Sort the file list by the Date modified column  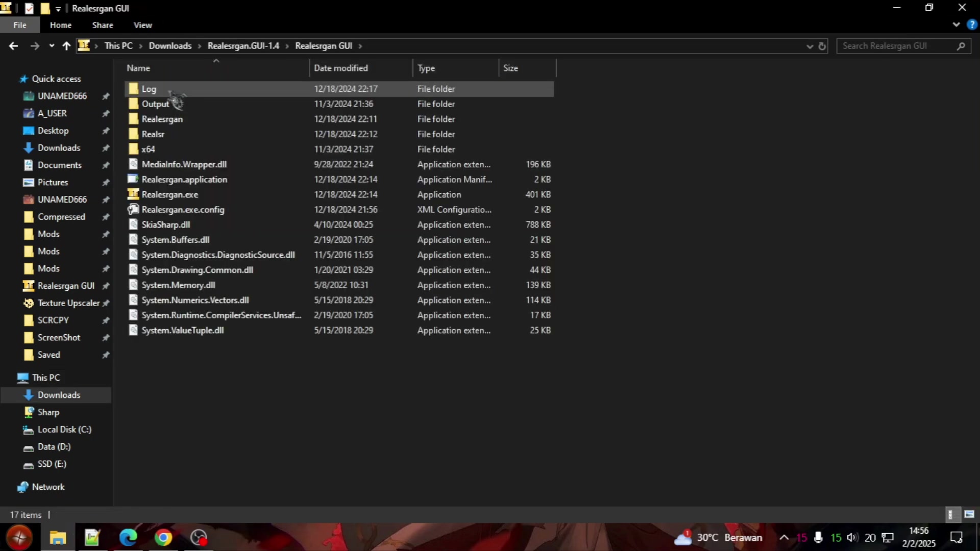click(x=340, y=68)
